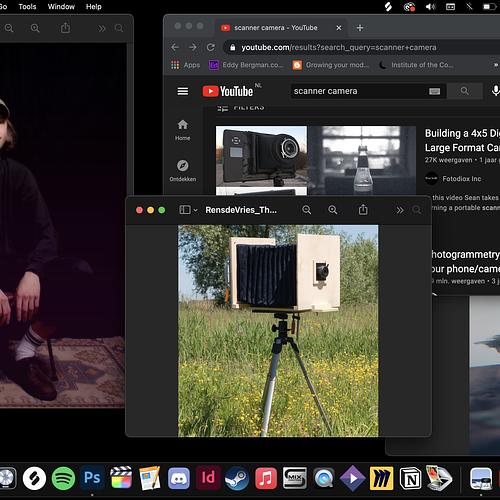This screenshot has width=500, height=500.
Task: Open Preview from the Dock
Action: pyautogui.click(x=481, y=478)
